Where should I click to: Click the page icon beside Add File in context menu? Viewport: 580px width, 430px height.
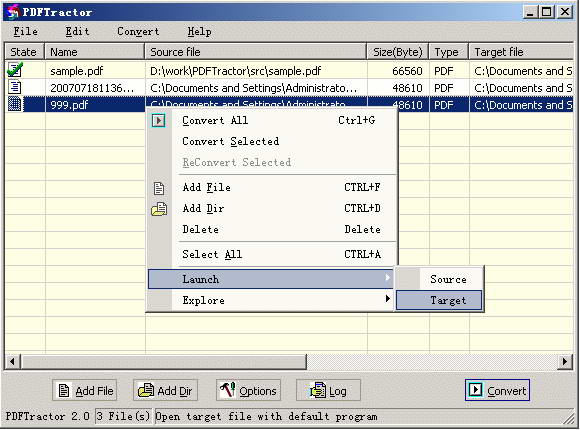tap(159, 188)
